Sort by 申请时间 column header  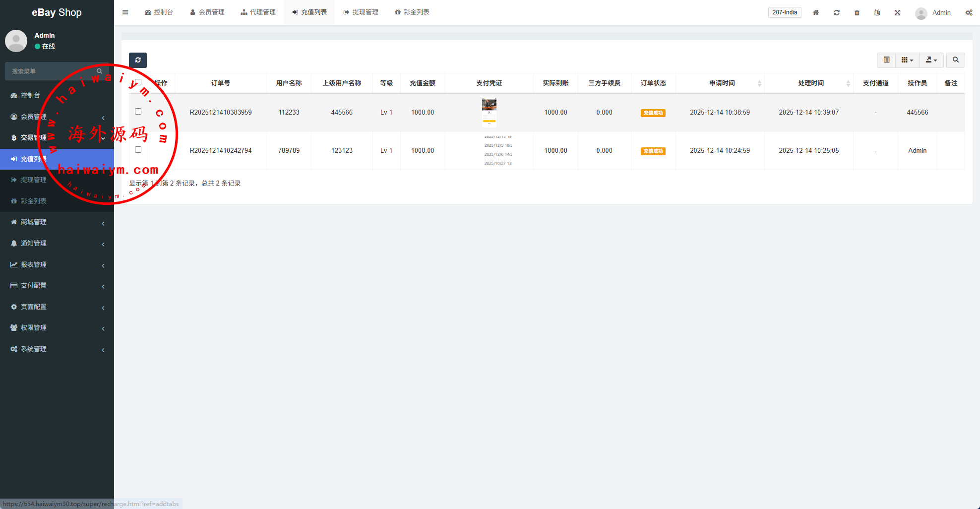[722, 83]
